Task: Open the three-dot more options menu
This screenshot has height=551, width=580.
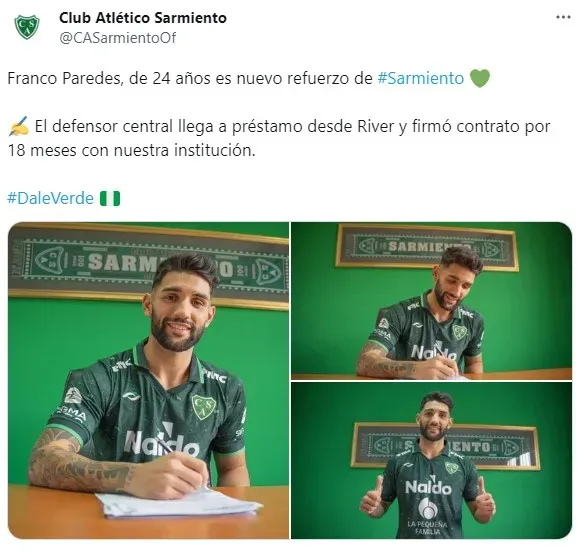Action: (563, 17)
